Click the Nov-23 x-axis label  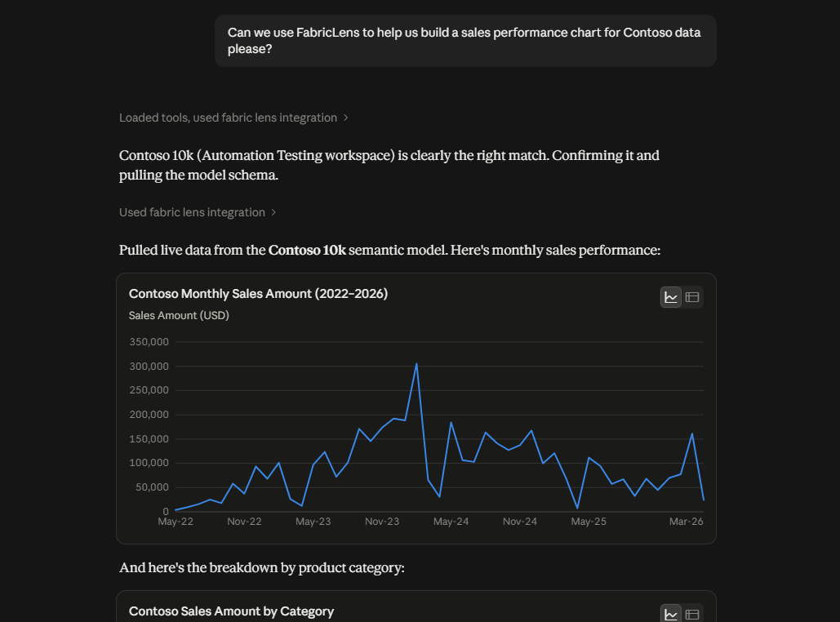pyautogui.click(x=382, y=522)
